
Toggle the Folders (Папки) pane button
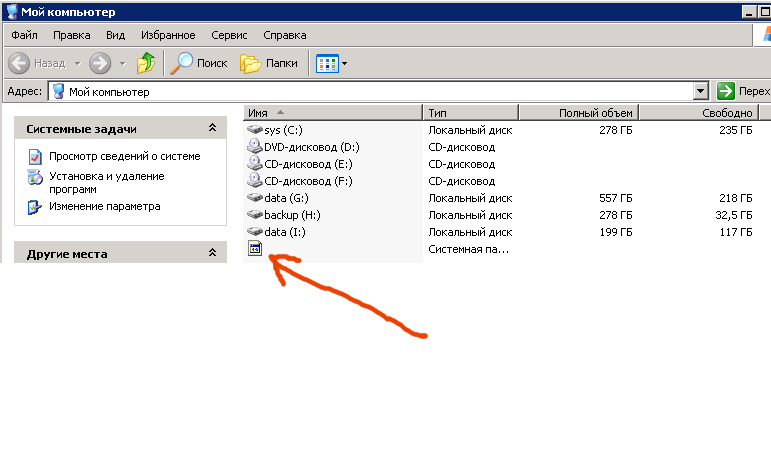pos(269,63)
